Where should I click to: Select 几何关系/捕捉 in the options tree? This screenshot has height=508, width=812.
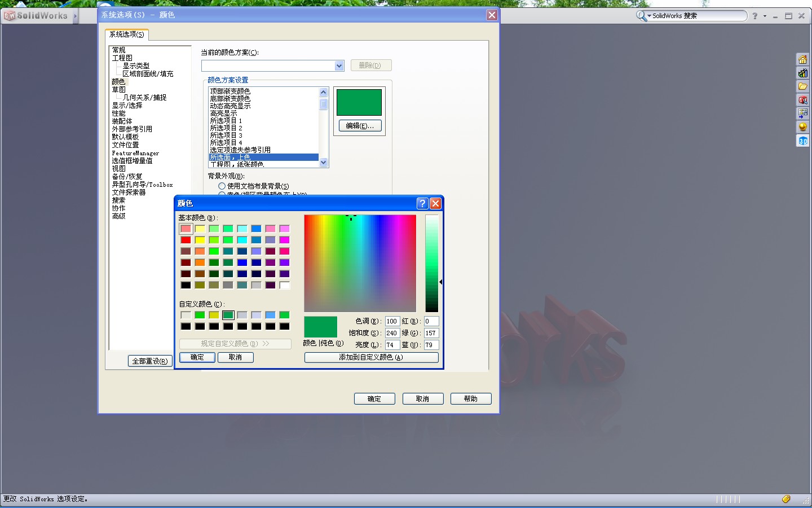(145, 98)
